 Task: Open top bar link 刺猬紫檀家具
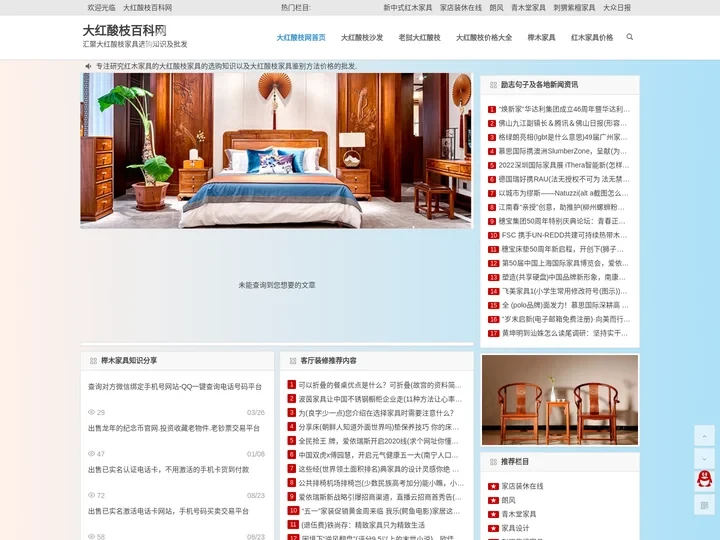point(574,8)
